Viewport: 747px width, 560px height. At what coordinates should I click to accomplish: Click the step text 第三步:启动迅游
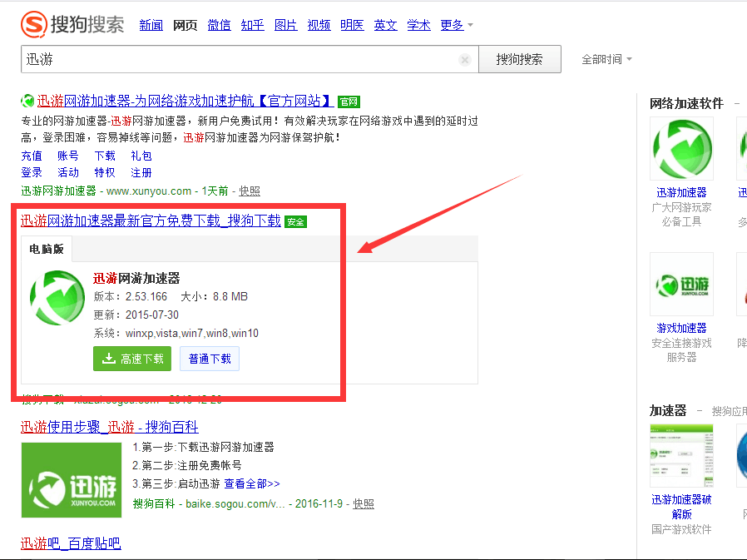181,483
